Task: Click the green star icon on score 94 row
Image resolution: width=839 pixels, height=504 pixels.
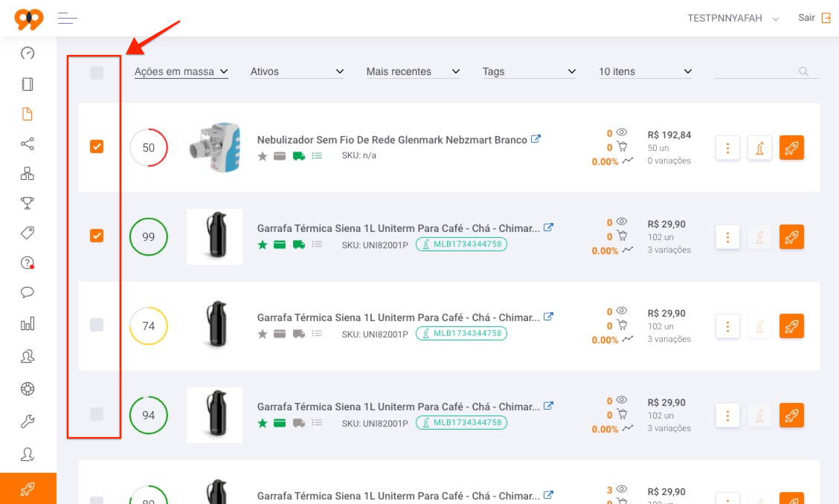Action: [262, 423]
